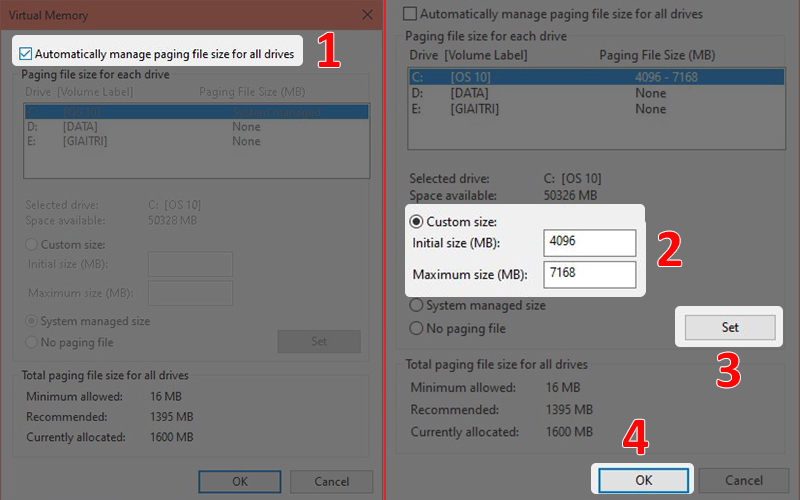Click the grayed-out Custom size radio in left dialog
Screen dimensions: 800x500
[x=32, y=244]
